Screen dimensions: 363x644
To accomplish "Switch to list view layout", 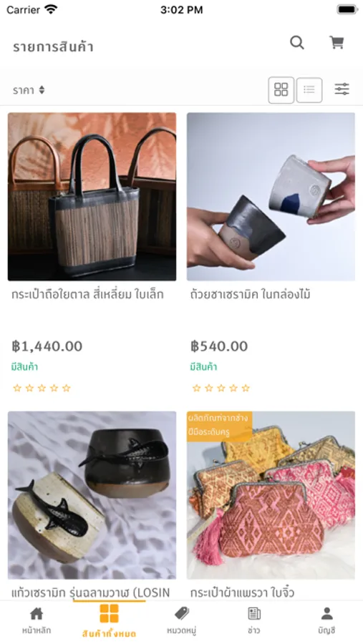I will (309, 90).
